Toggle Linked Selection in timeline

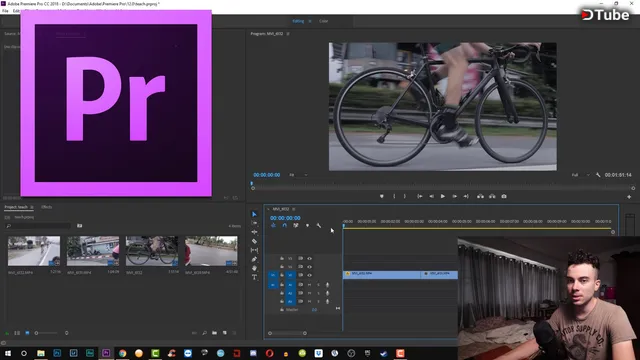pyautogui.click(x=296, y=225)
